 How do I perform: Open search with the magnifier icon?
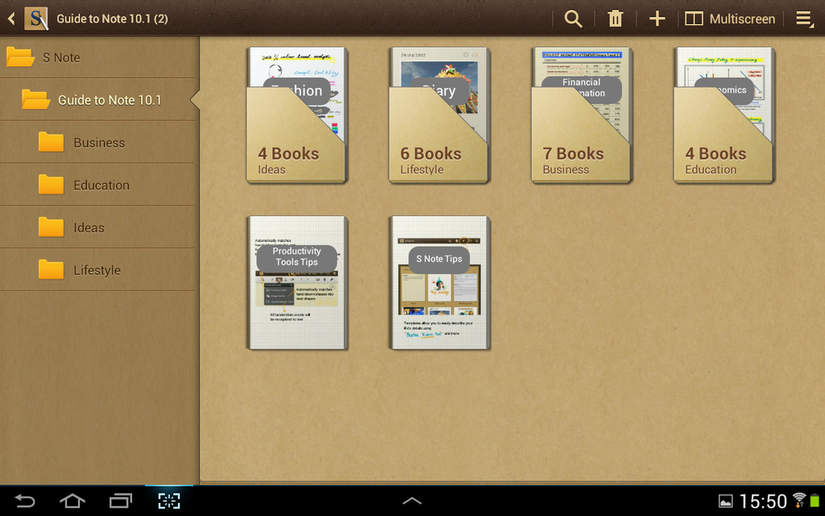(x=573, y=19)
